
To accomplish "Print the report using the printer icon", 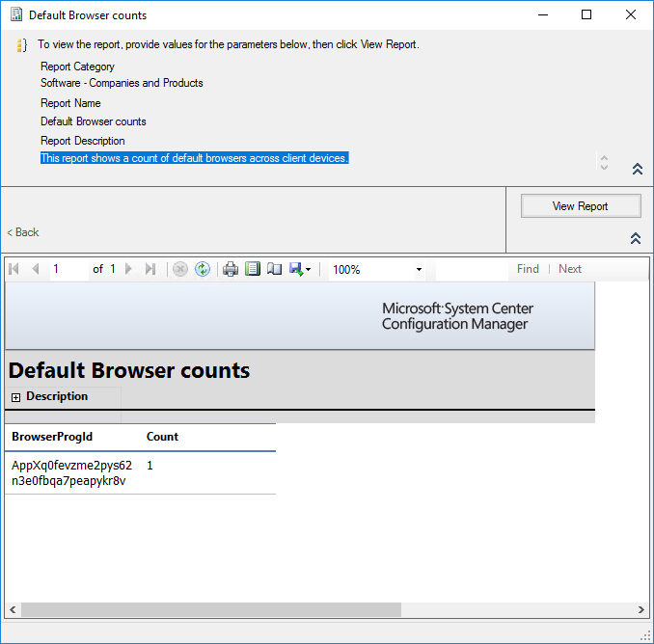I will point(231,270).
